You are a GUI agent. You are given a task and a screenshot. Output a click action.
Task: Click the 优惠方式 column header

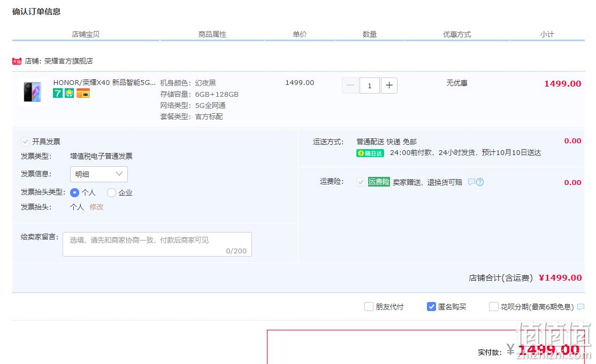point(457,34)
